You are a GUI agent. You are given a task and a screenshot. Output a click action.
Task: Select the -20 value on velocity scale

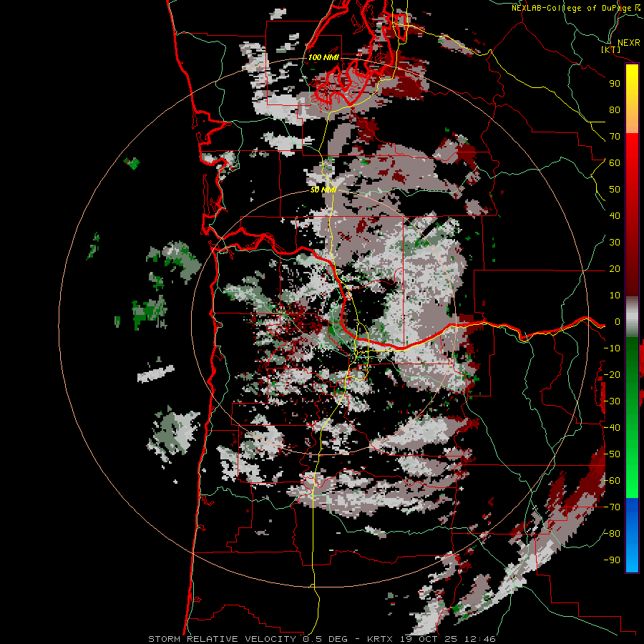pos(612,375)
